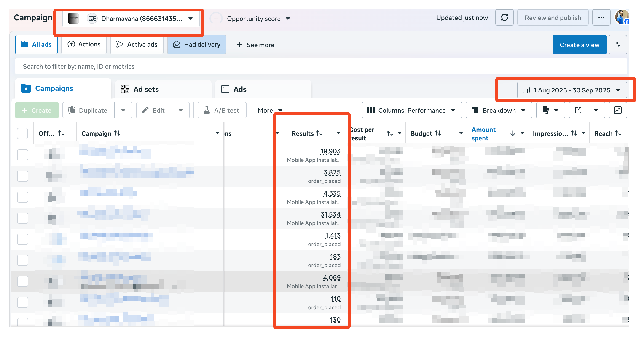Click the green Create button
Image resolution: width=644 pixels, height=337 pixels.
click(x=37, y=110)
